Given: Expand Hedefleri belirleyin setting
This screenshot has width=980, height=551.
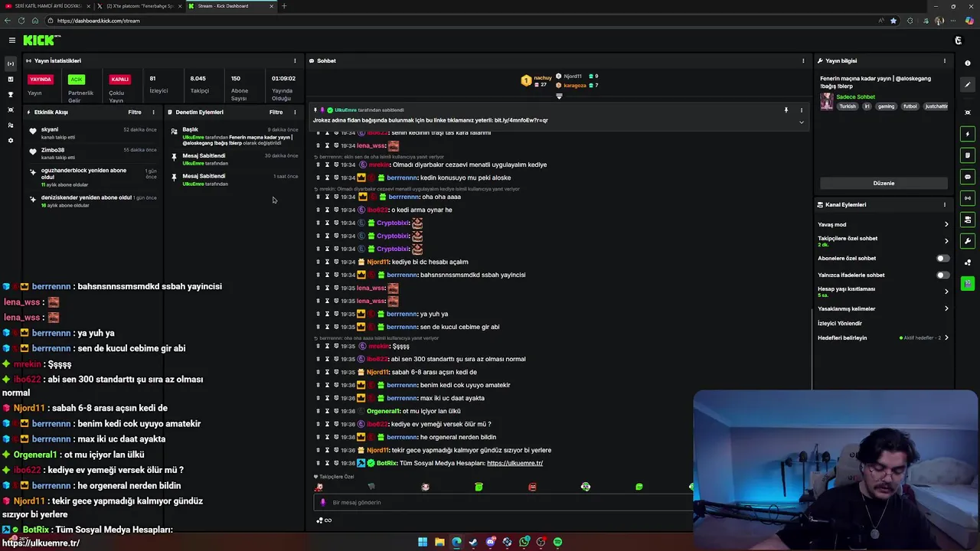Looking at the screenshot, I should click(946, 338).
